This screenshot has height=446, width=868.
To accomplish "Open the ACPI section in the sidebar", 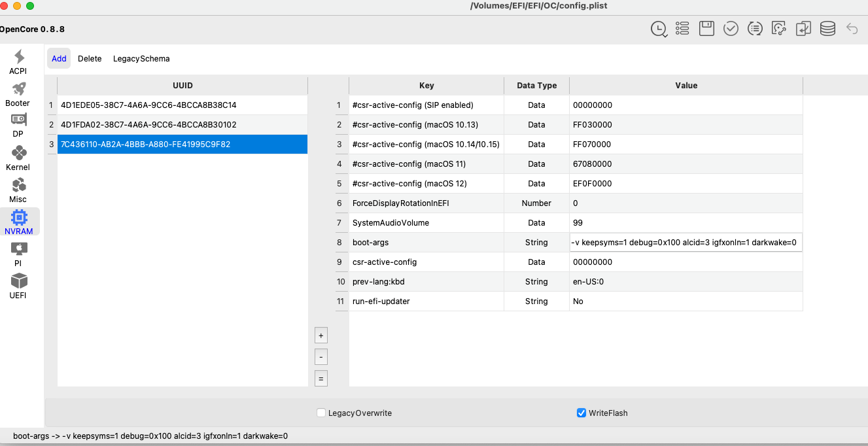I will (x=18, y=62).
